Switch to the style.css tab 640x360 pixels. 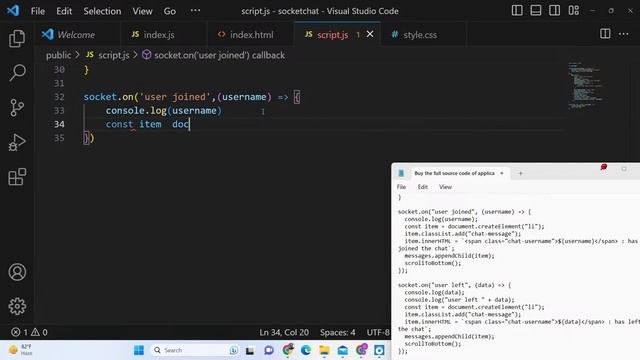[x=423, y=35]
